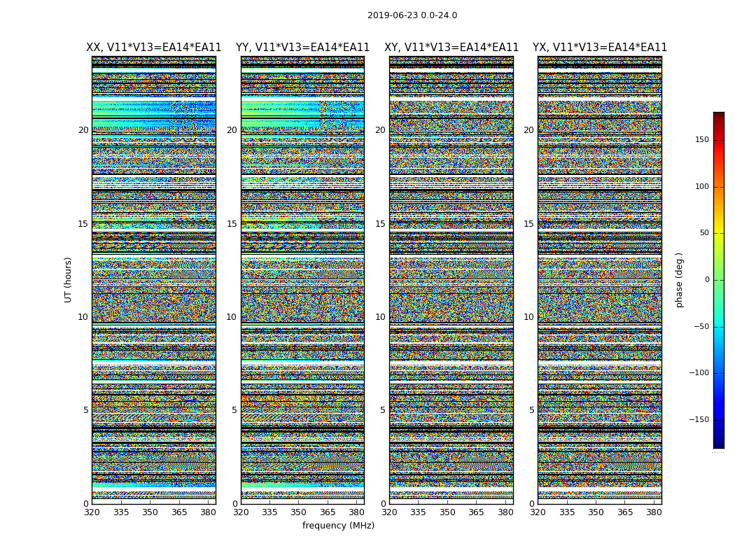
Task: Click the XX subplot title text
Action: tap(153, 48)
